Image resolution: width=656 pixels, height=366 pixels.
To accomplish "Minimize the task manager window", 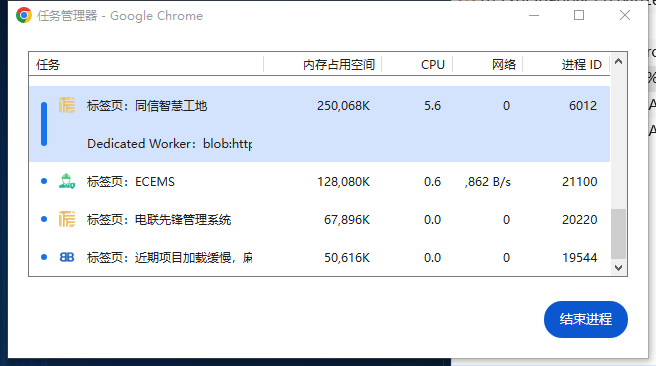I will (534, 15).
